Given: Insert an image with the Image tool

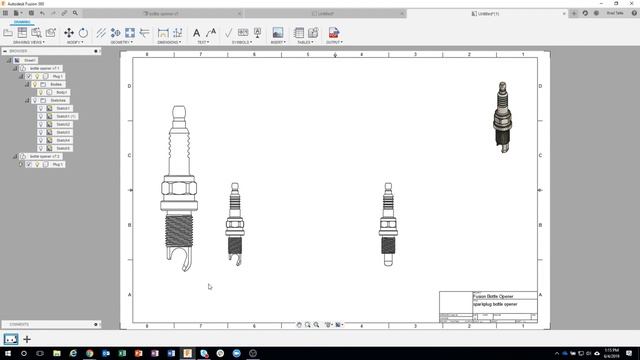Looking at the screenshot, I should tap(278, 33).
